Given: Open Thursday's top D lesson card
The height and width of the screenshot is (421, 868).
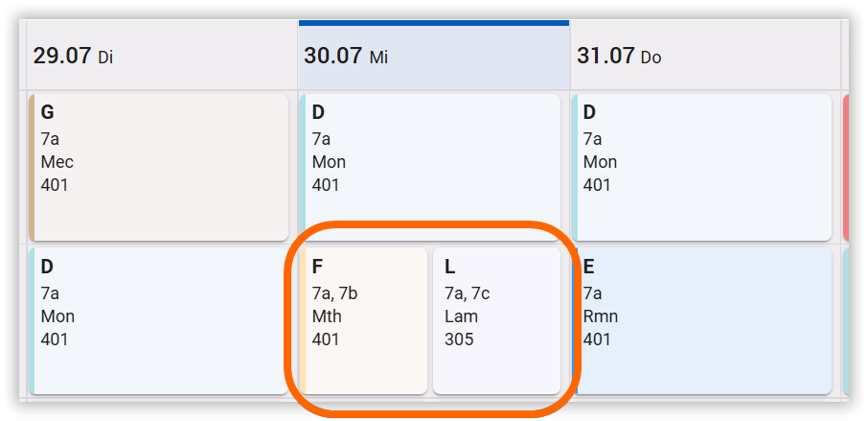Looking at the screenshot, I should click(703, 166).
